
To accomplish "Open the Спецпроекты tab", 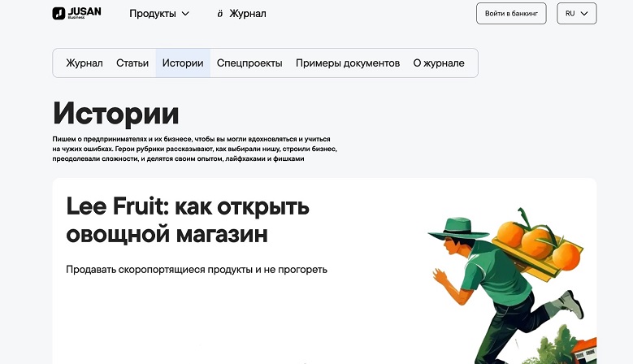I will click(249, 63).
